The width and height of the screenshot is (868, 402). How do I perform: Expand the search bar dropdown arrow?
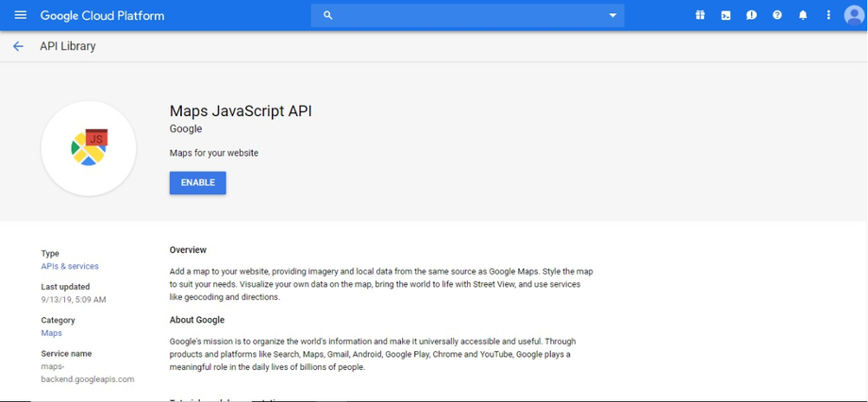[x=613, y=15]
